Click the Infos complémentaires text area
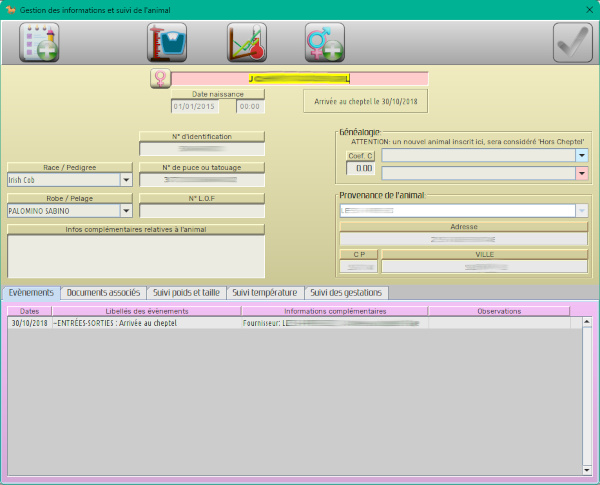 [135, 256]
